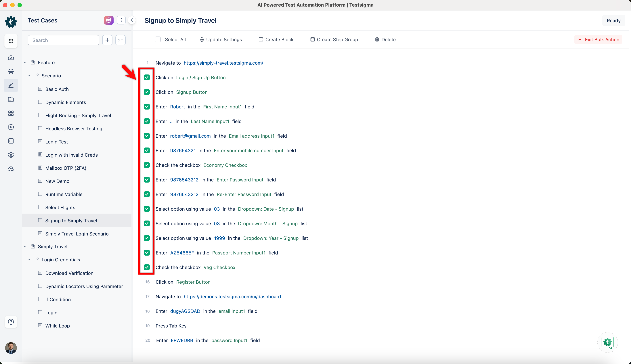Open the demons.testsigma.com dashboard link
Image resolution: width=631 pixels, height=364 pixels.
click(x=232, y=296)
